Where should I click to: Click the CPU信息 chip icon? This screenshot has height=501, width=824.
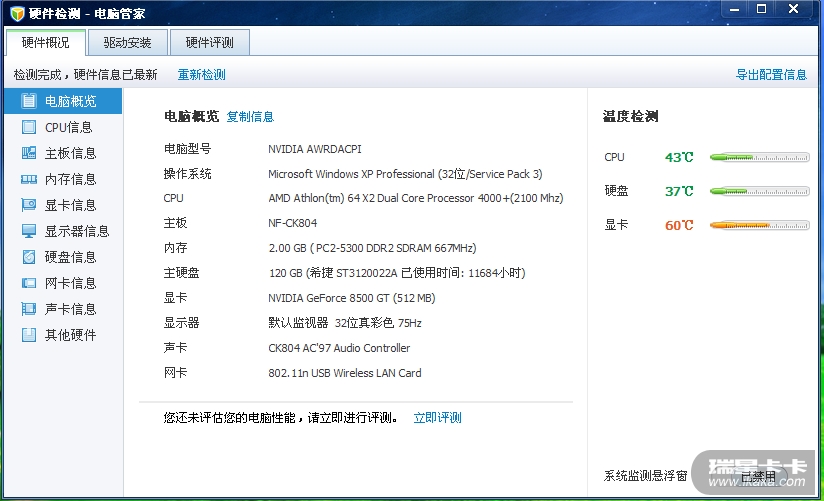click(x=29, y=127)
